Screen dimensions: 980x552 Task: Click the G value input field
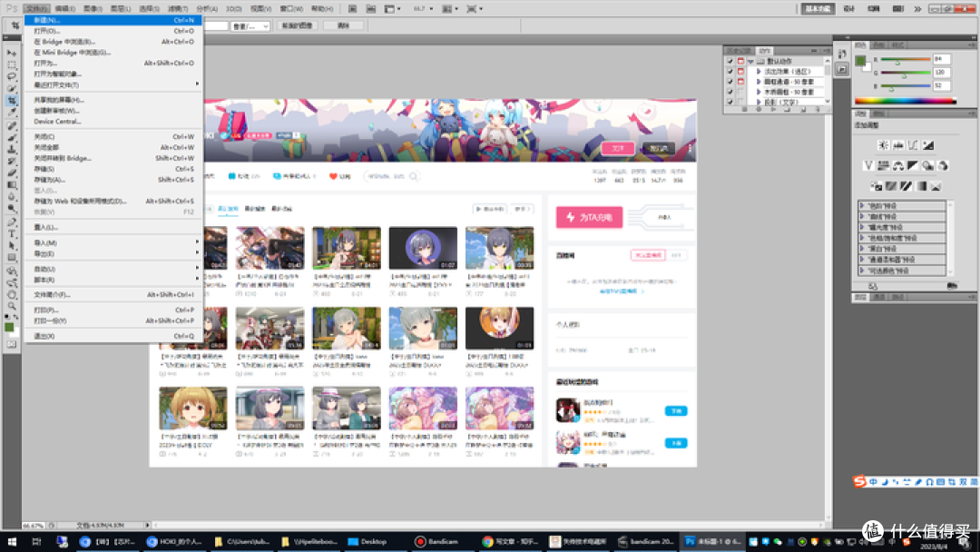coord(941,73)
